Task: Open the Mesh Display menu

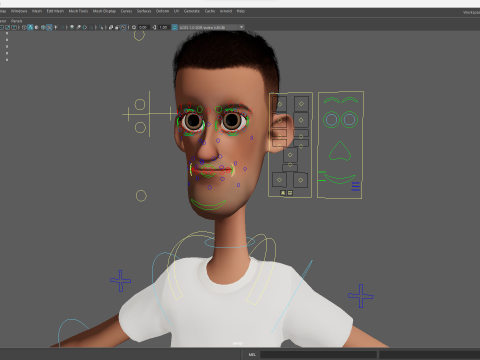Action: [104, 11]
